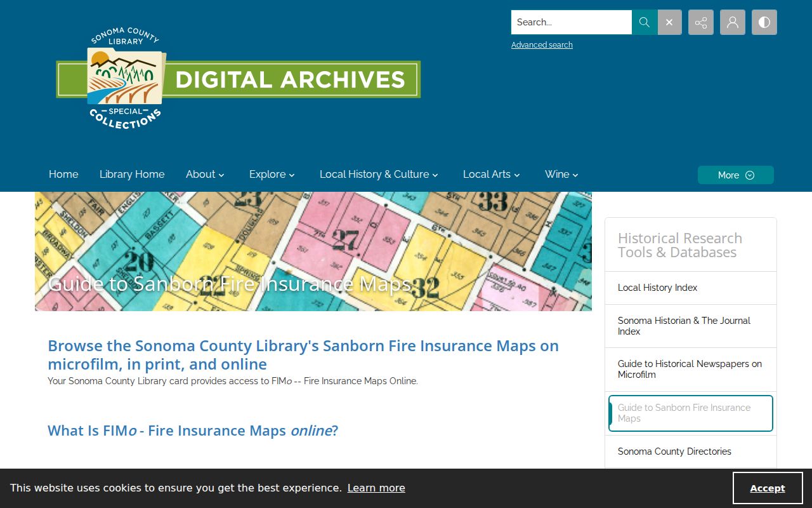Follow the Learn more cookie link
Screen dimensions: 812x508
376,488
